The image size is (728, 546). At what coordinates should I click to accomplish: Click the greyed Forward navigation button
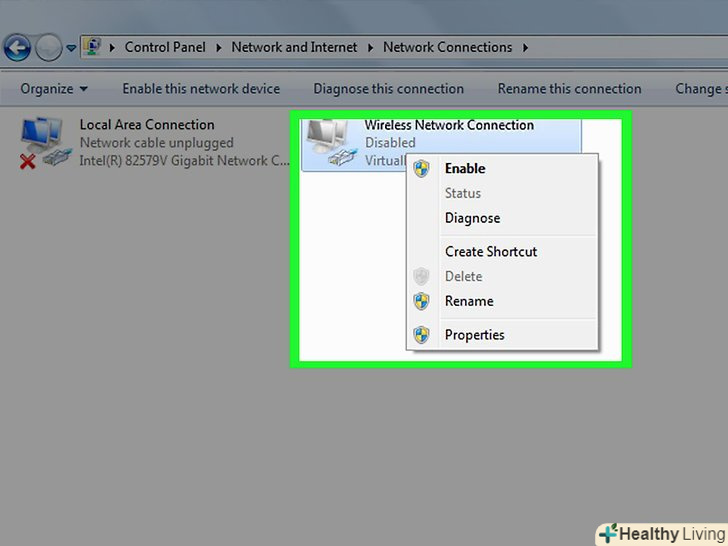point(49,47)
